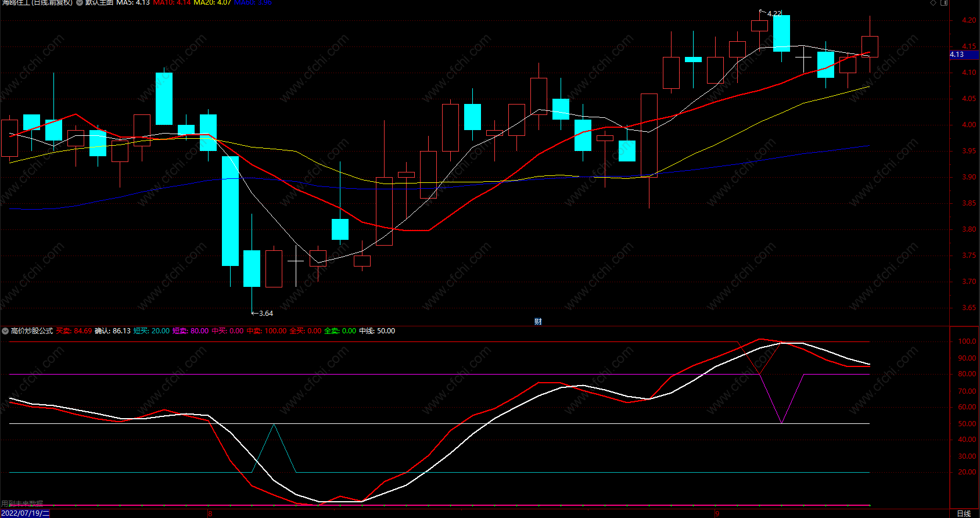This screenshot has width=980, height=518.
Task: Click the yellow MA20 moving average label
Action: 212,3
